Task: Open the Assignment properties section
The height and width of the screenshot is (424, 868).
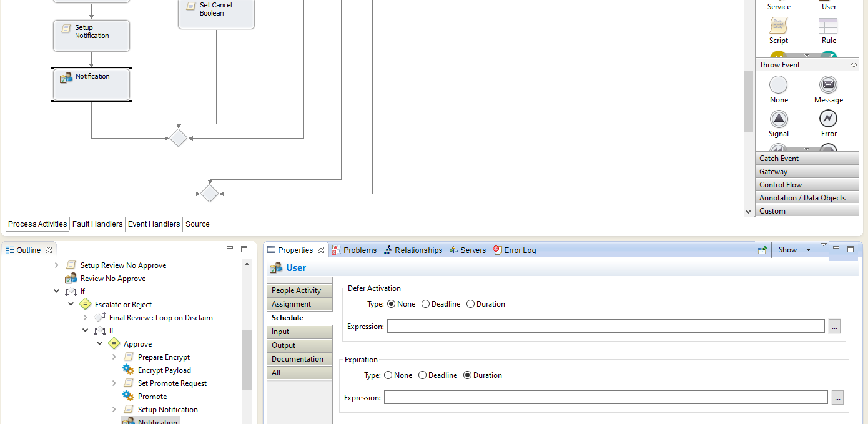Action: (x=300, y=304)
